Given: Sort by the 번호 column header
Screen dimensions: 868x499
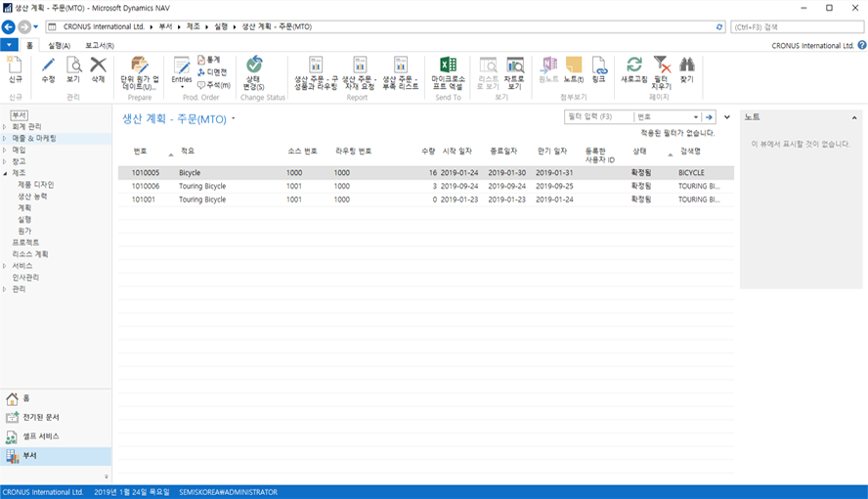Looking at the screenshot, I should tap(140, 152).
